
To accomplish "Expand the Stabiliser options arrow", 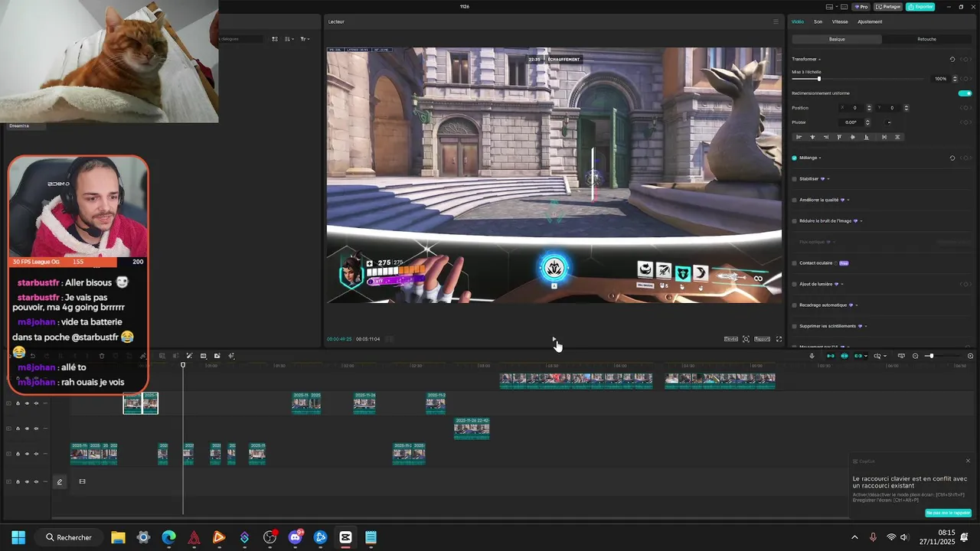I will 828,178.
